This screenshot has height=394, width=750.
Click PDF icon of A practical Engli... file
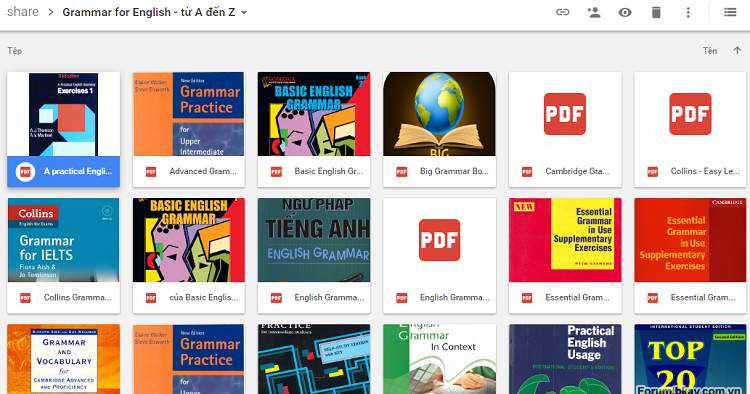(x=25, y=172)
